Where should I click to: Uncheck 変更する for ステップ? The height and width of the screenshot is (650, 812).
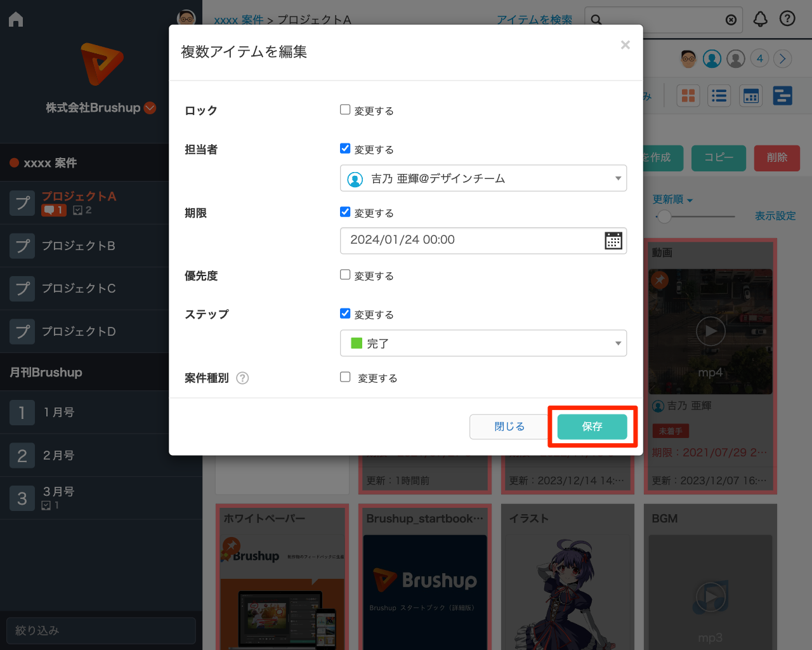click(x=345, y=314)
